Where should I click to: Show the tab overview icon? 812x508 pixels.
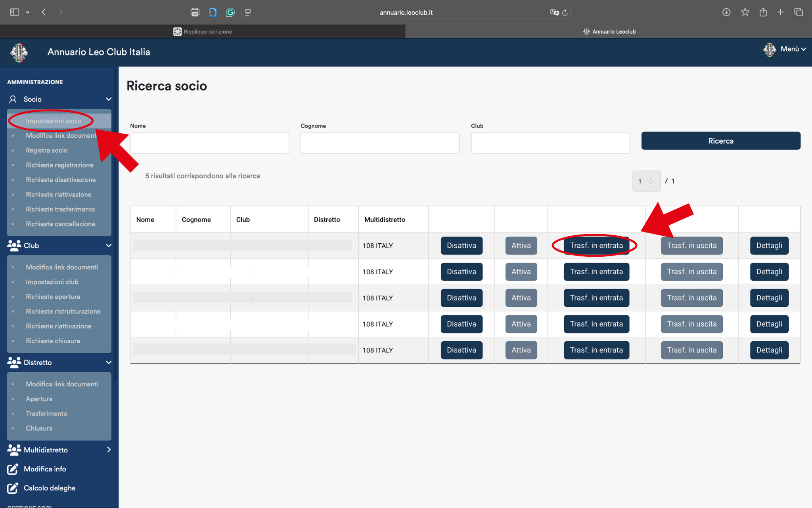[x=799, y=12]
